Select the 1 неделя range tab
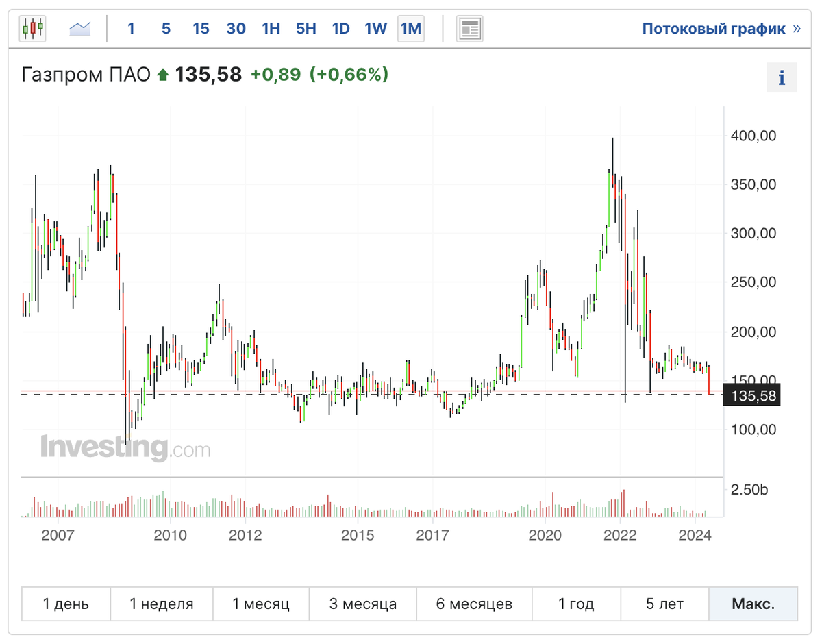This screenshot has width=822, height=644. [x=162, y=604]
